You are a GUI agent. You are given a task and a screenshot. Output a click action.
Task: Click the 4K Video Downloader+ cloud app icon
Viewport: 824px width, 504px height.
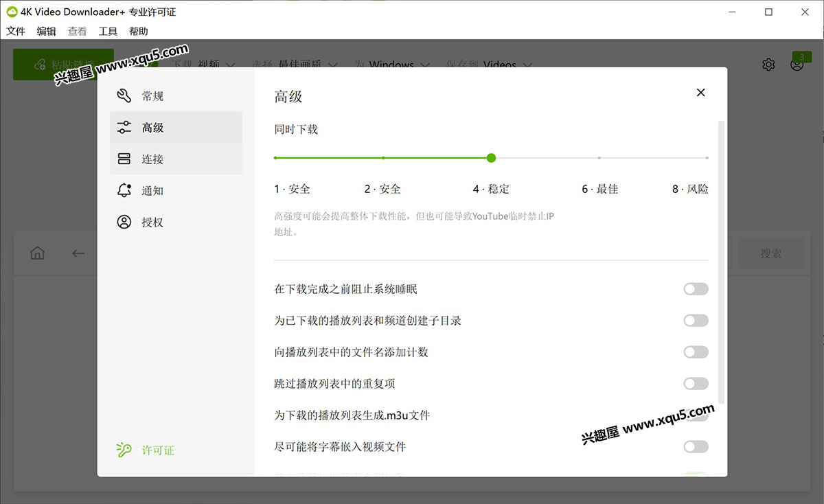pos(12,12)
